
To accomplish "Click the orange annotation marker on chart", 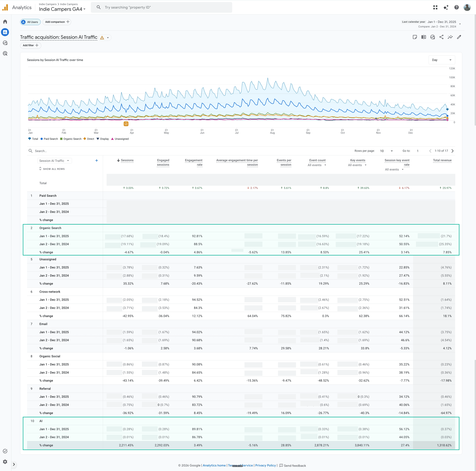I will point(126,124).
